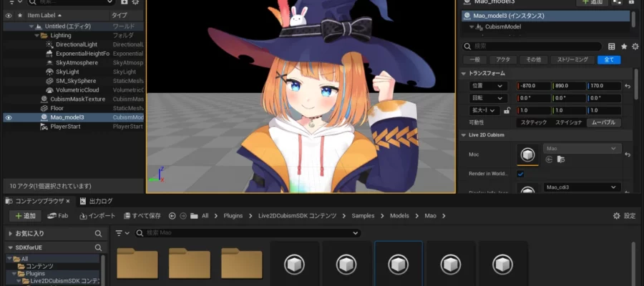Set mobility to スタティック
This screenshot has width=644, height=286.
[x=533, y=122]
